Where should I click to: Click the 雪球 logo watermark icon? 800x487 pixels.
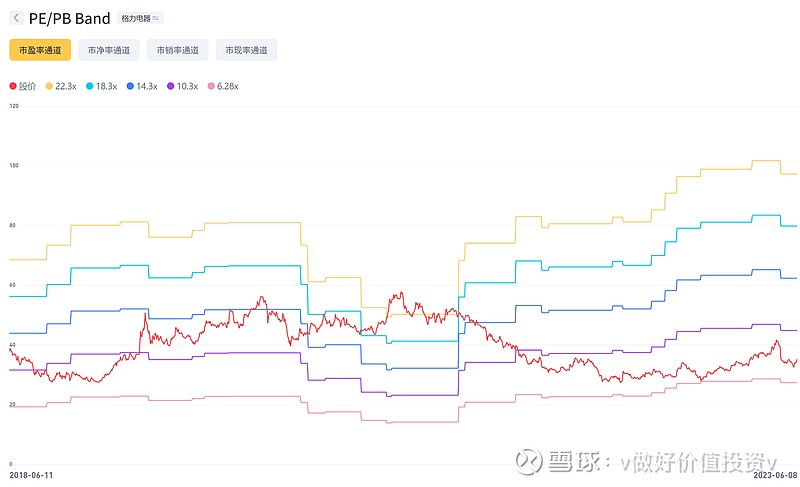tap(529, 462)
